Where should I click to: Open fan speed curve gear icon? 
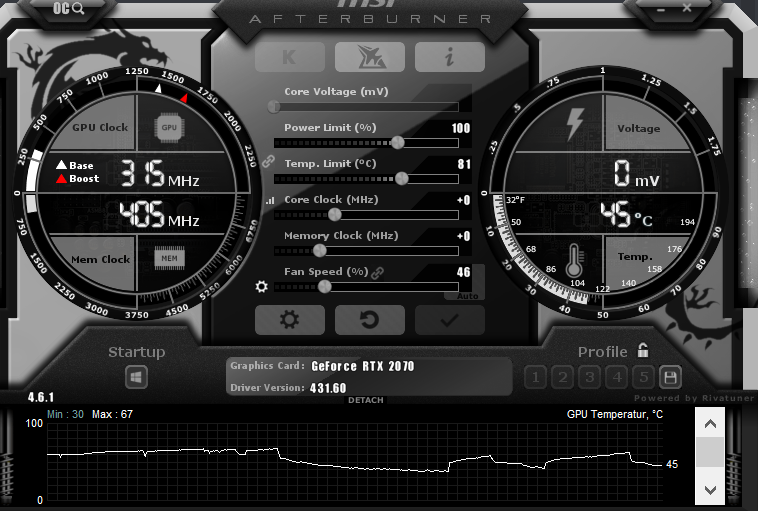click(262, 287)
